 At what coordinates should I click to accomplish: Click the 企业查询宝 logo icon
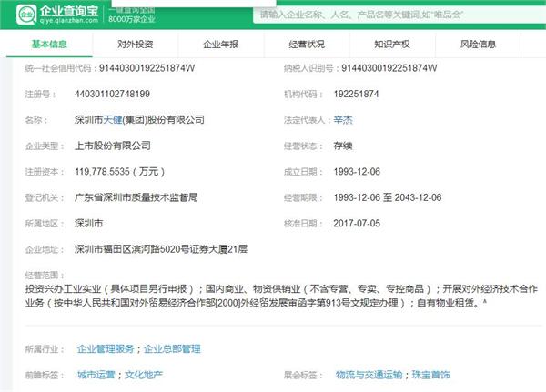click(x=26, y=15)
